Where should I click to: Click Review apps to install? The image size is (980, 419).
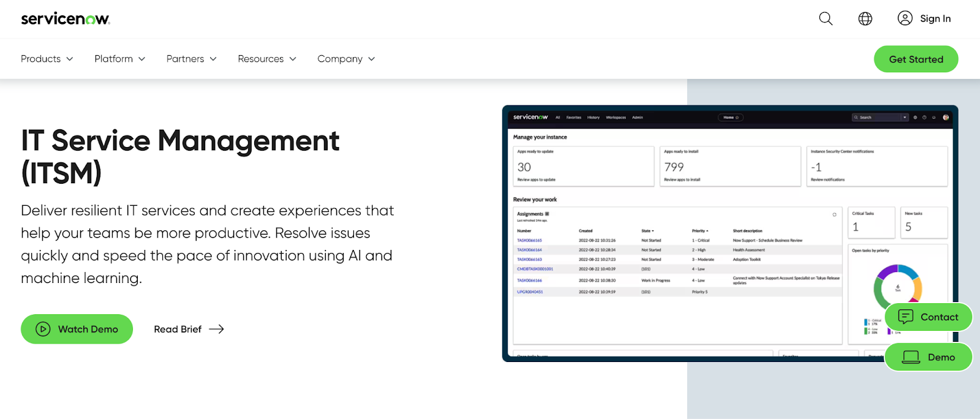click(682, 179)
